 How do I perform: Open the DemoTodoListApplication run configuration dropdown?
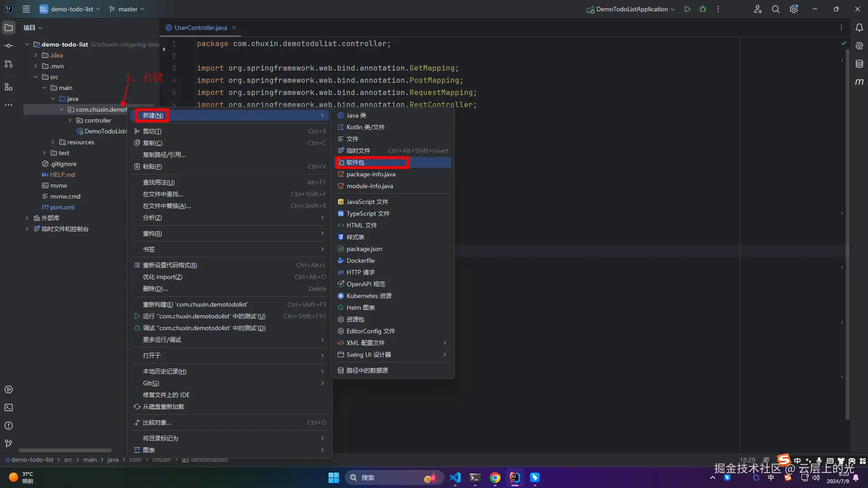tap(630, 9)
